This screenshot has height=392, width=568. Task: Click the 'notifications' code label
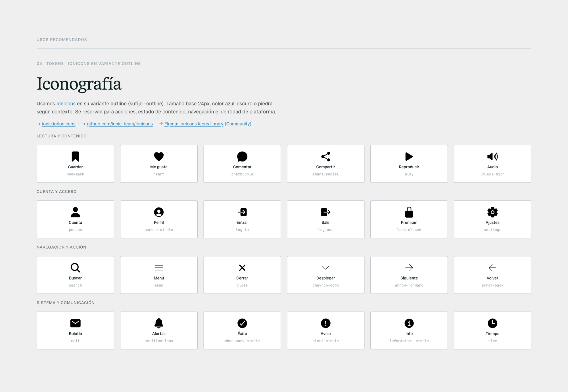[159, 341]
